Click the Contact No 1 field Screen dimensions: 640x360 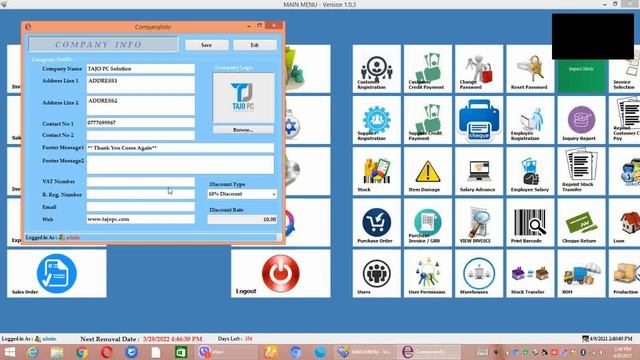pyautogui.click(x=140, y=122)
